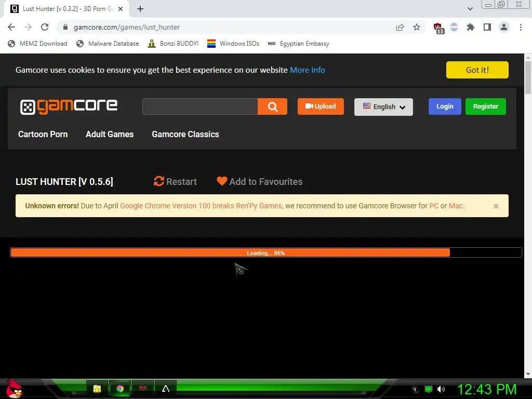The height and width of the screenshot is (399, 532).
Task: Click the striped flag extension icon
Action: pos(454,27)
